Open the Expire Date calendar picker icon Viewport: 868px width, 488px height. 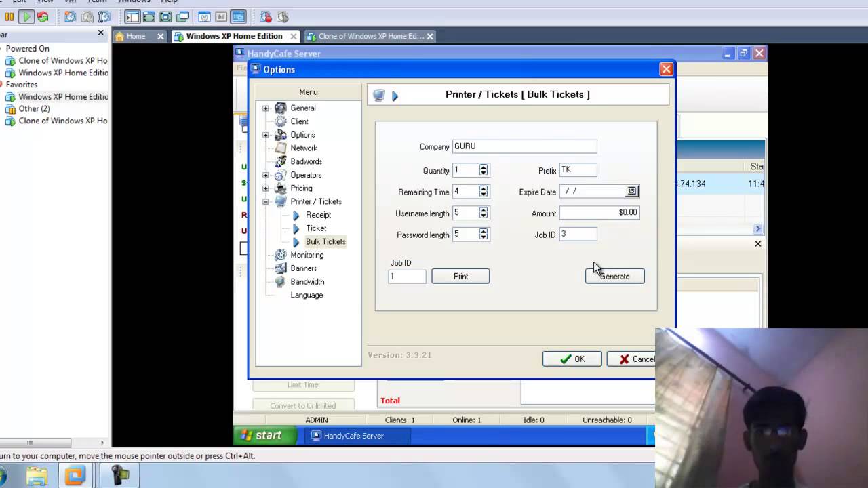tap(631, 191)
